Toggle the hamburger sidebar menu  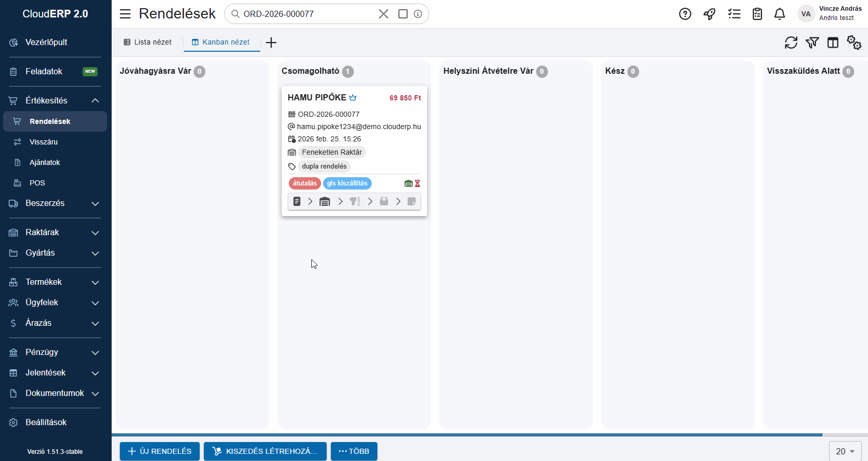pos(125,14)
